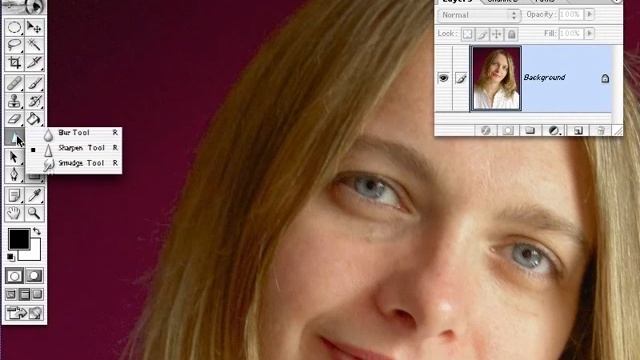Select the Eyedropper tool
Screen dimensions: 640x360
(x=34, y=196)
